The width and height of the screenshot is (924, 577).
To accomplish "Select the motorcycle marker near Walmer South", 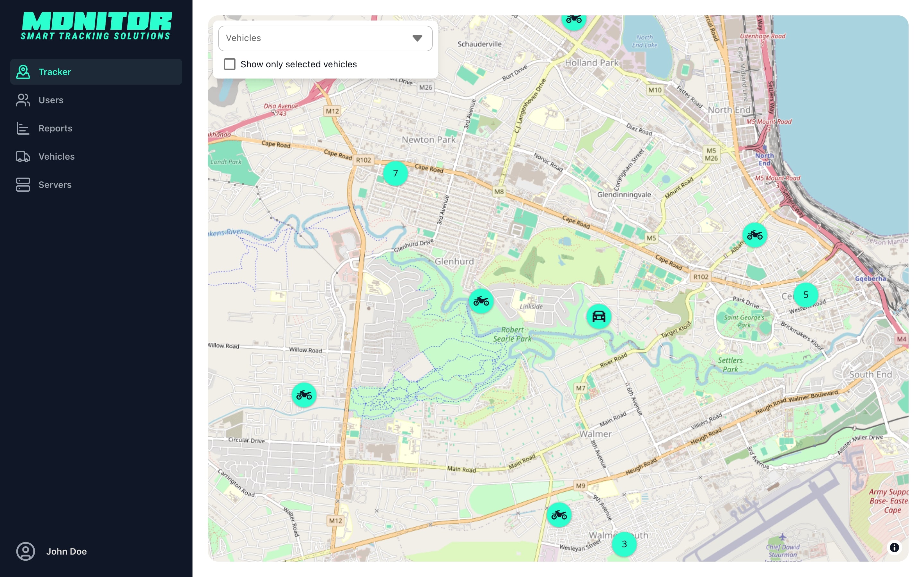I will coord(559,515).
